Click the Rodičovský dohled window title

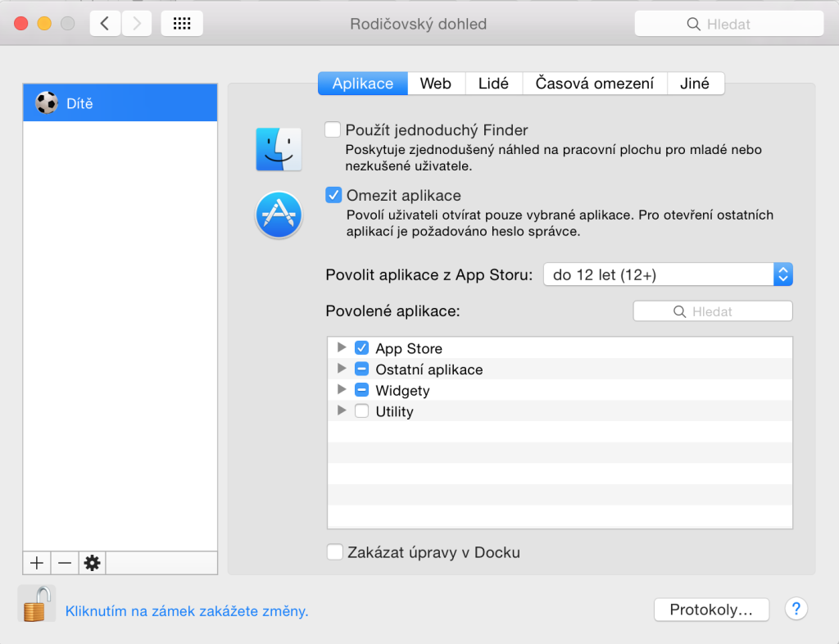tap(419, 24)
